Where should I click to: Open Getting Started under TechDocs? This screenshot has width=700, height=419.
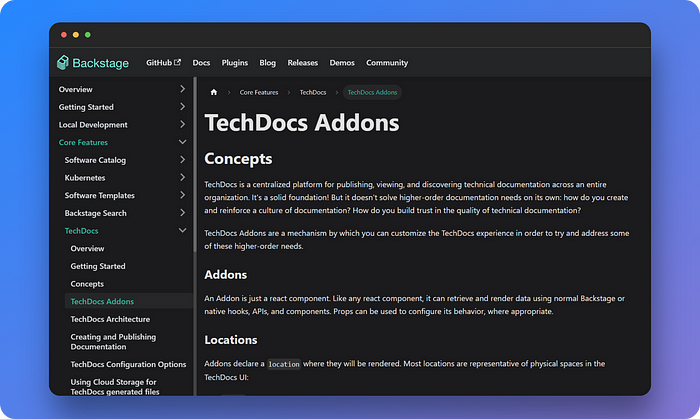pyautogui.click(x=98, y=266)
